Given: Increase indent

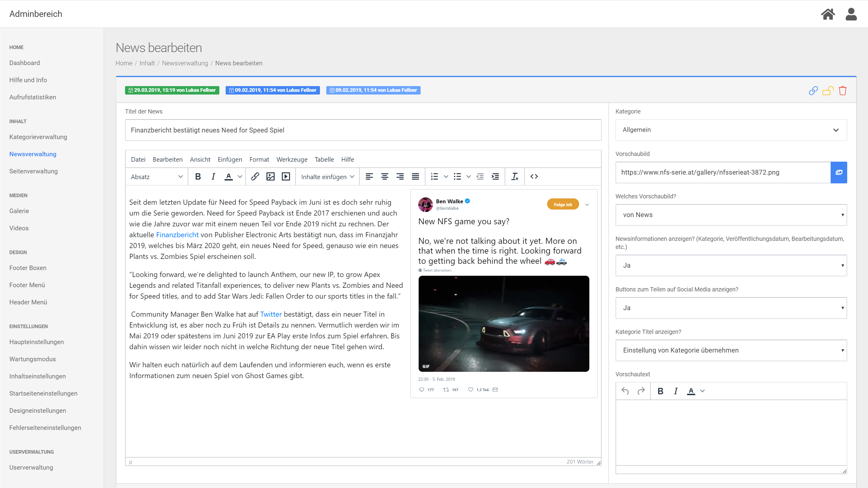Looking at the screenshot, I should [495, 176].
